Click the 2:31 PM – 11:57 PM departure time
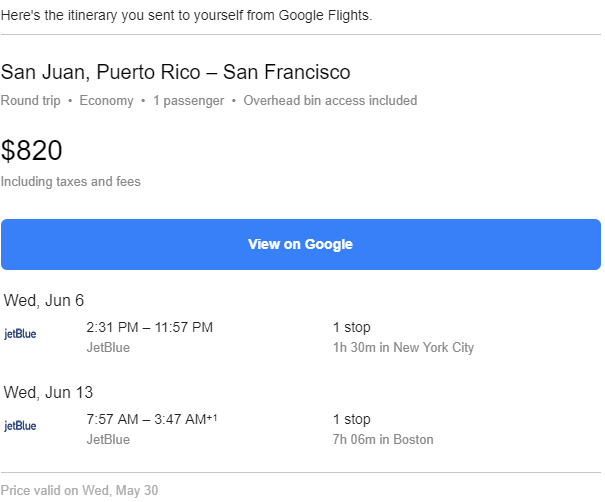The image size is (605, 502). point(150,327)
